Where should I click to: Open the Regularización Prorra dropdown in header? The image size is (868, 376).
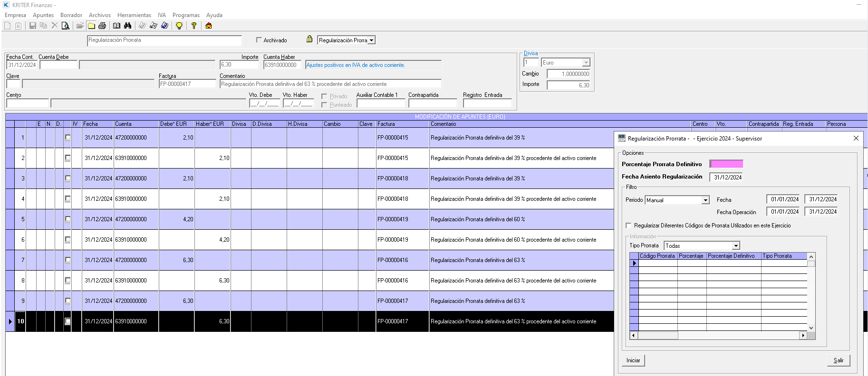[x=371, y=40]
